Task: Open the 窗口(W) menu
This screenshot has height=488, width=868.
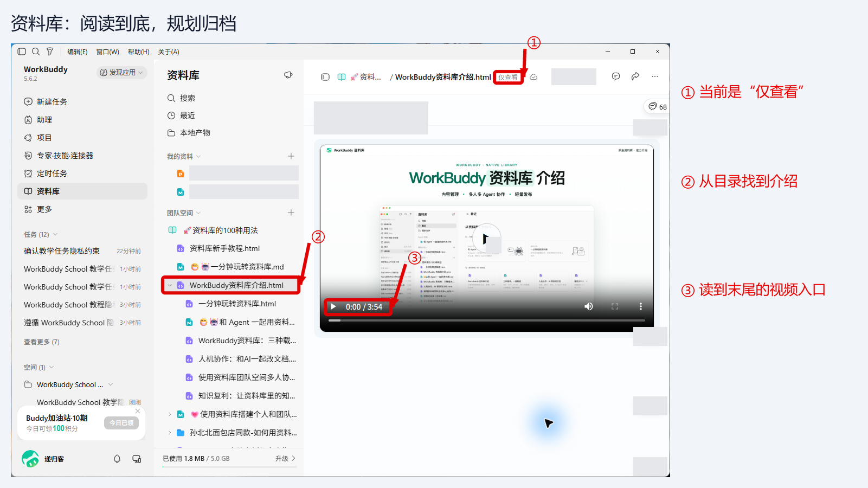Action: pos(107,52)
